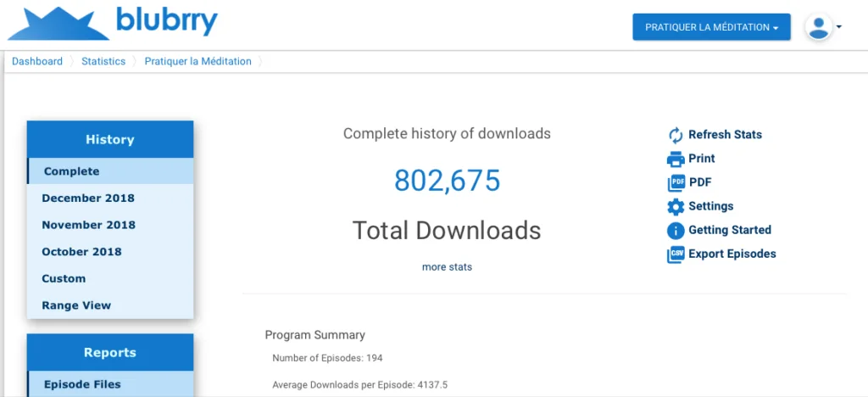Click the PDF text link
This screenshot has width=868, height=397.
[x=699, y=182]
